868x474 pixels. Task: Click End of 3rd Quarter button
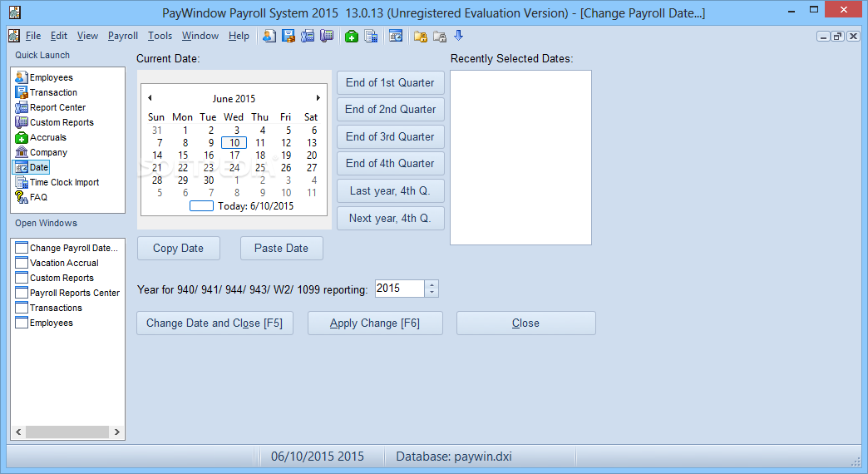pos(390,136)
